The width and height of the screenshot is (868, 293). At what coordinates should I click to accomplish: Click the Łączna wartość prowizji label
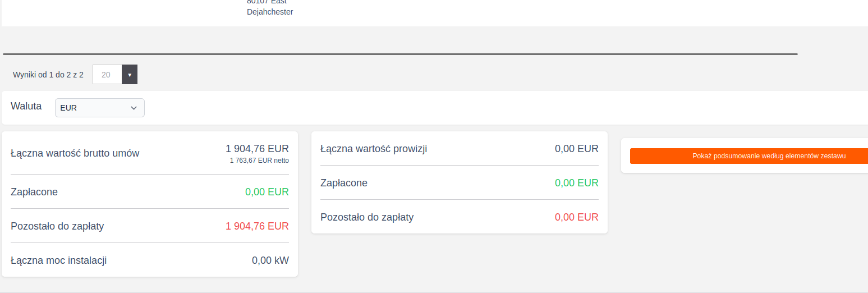pos(374,149)
